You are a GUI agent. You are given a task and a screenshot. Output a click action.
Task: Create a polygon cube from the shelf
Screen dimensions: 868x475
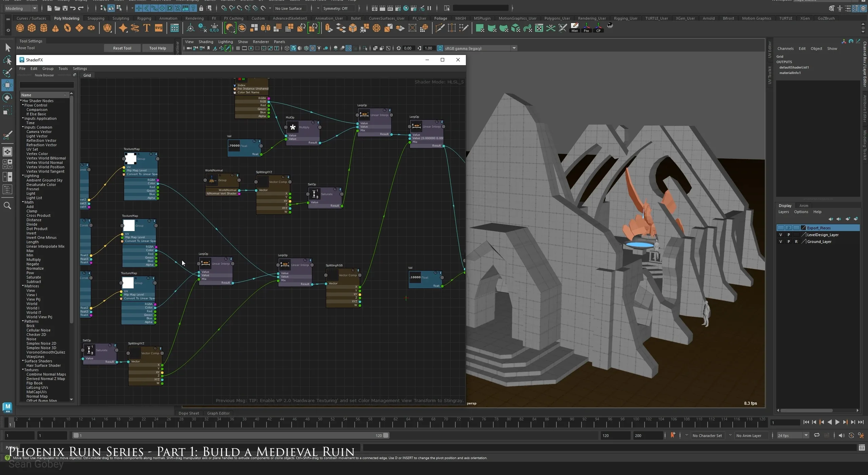click(32, 28)
